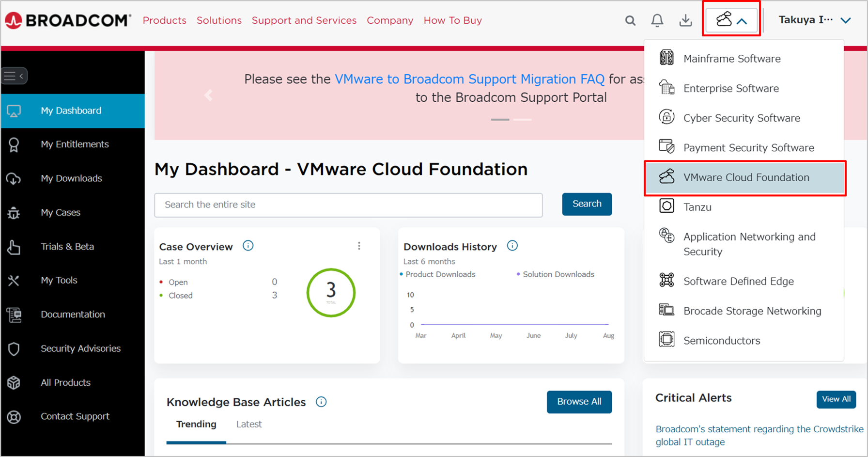Select Mainframe Software from division list
Viewport: 868px width, 457px height.
pyautogui.click(x=744, y=59)
